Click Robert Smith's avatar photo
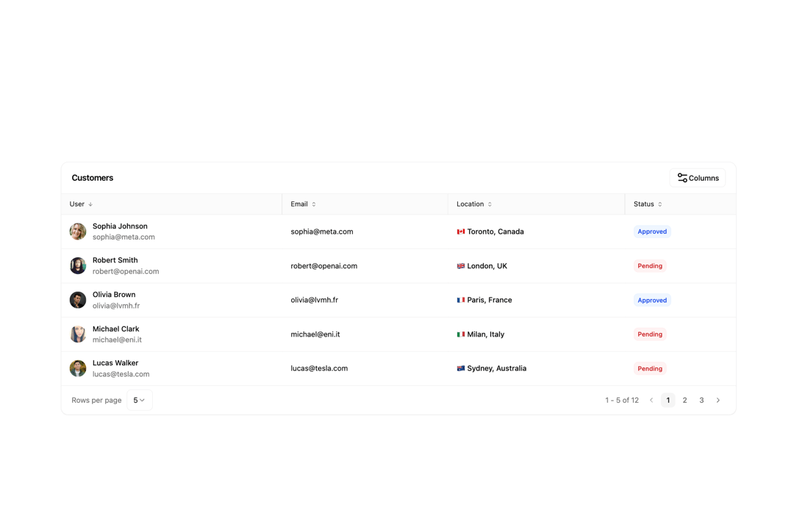Viewport: 794px width, 532px height. (78, 266)
